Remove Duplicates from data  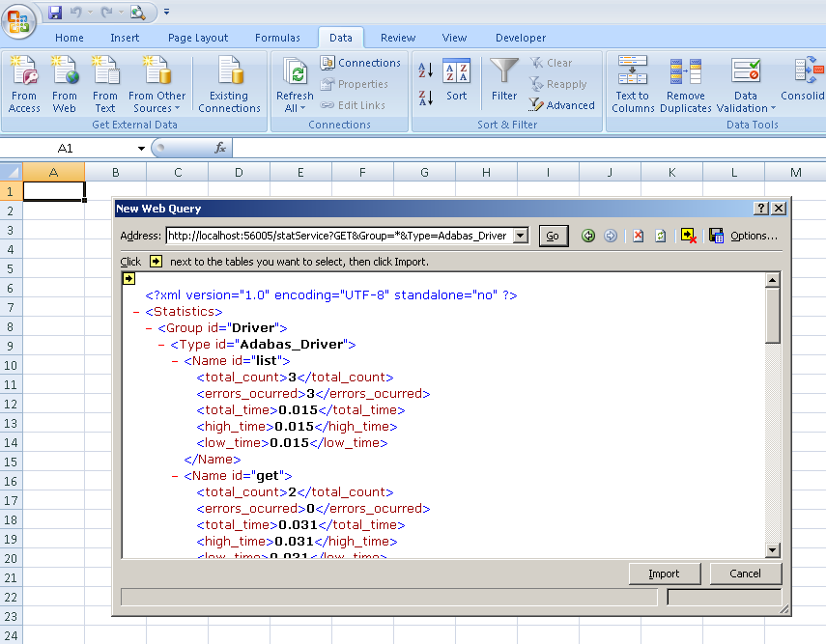tap(685, 84)
